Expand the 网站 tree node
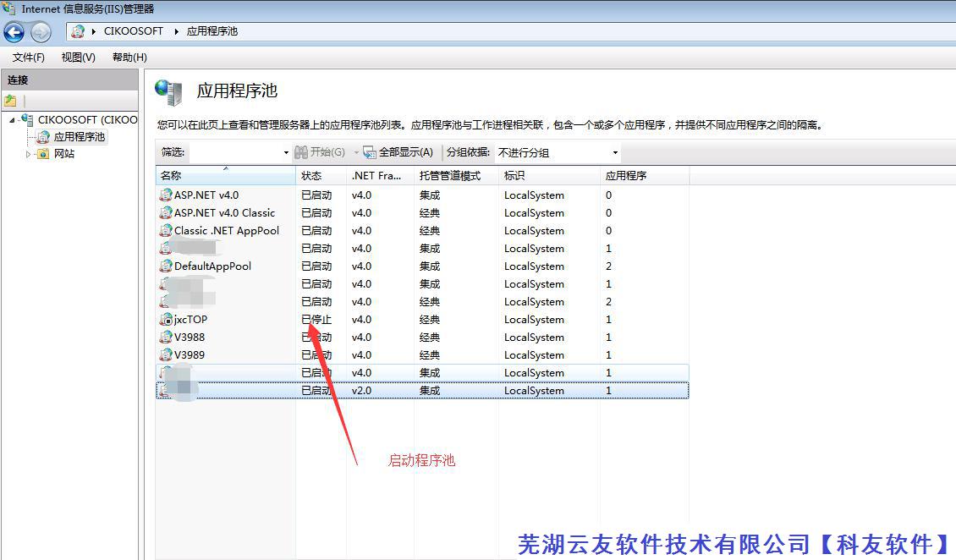Viewport: 956px width, 560px height. tap(29, 154)
